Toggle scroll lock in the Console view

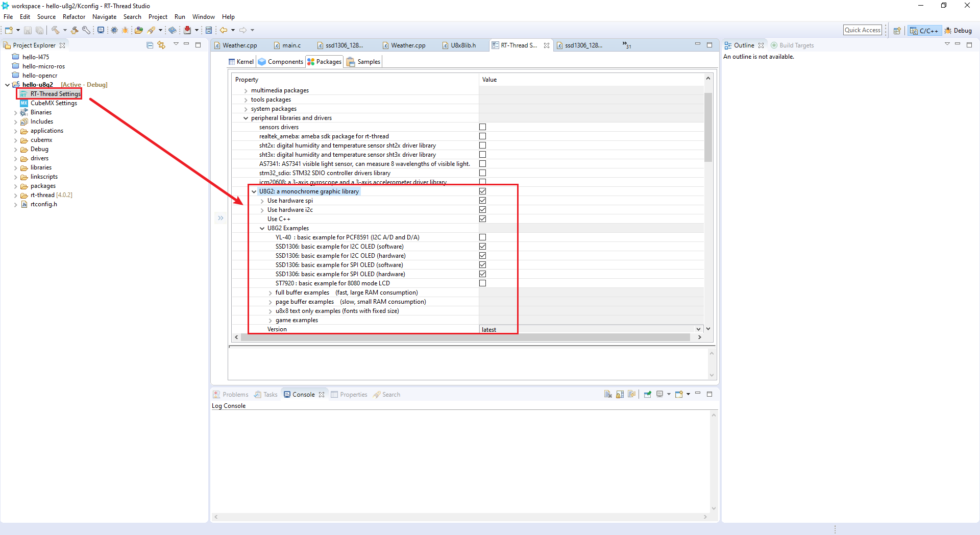coord(620,394)
